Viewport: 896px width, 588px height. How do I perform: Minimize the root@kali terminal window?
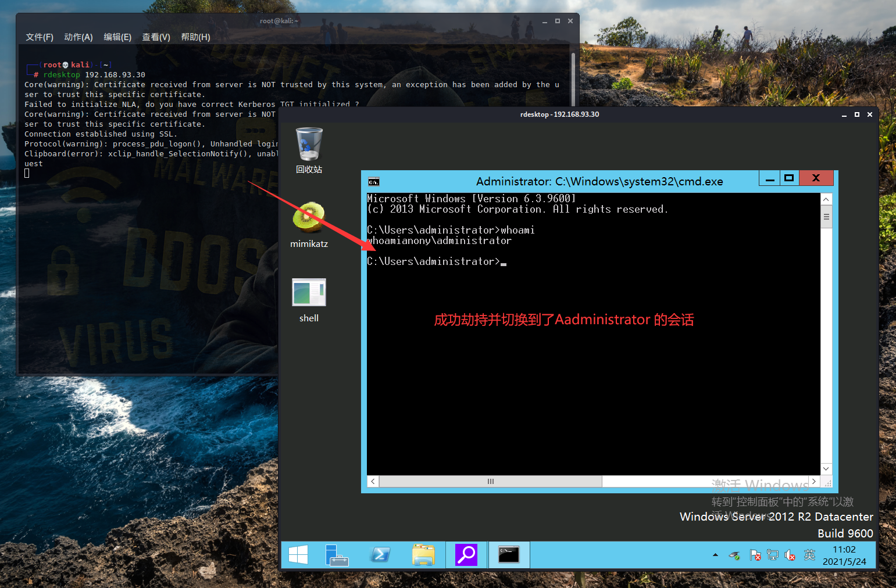coord(545,21)
